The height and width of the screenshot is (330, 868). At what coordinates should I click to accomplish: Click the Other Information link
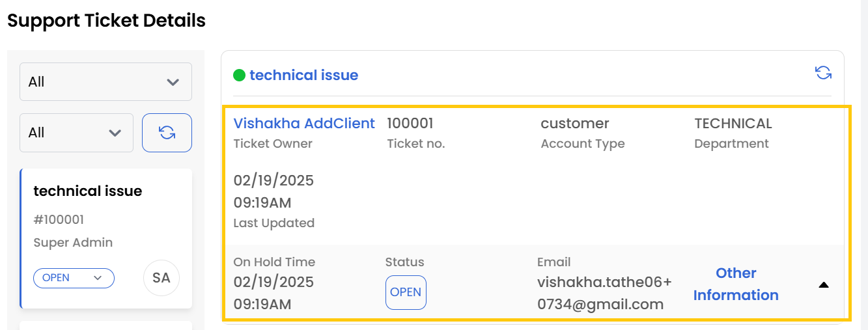(736, 284)
